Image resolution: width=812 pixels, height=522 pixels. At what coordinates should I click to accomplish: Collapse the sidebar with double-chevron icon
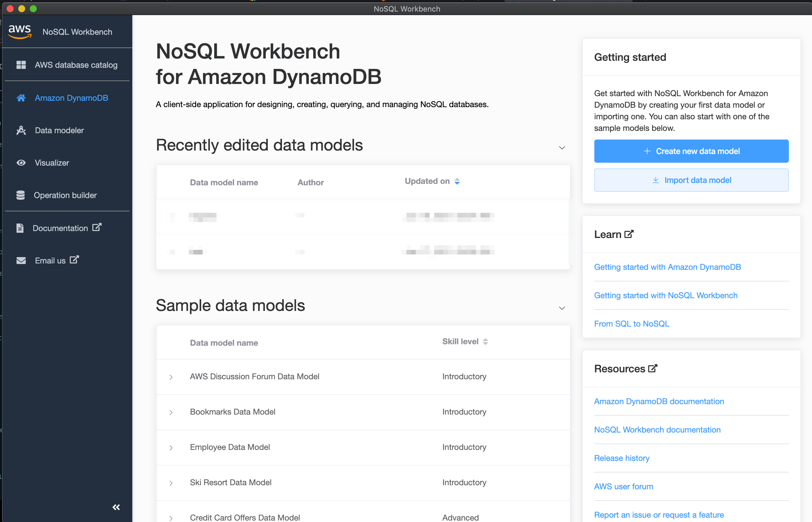pos(116,507)
